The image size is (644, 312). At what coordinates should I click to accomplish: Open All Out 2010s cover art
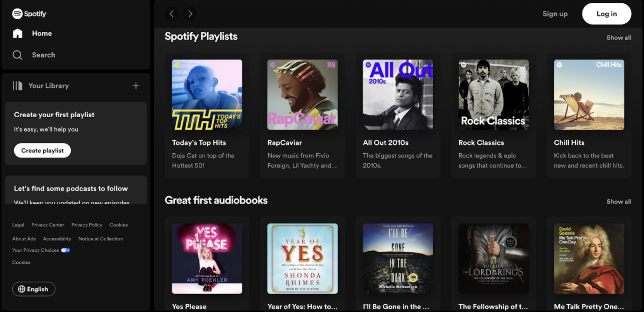coord(398,94)
